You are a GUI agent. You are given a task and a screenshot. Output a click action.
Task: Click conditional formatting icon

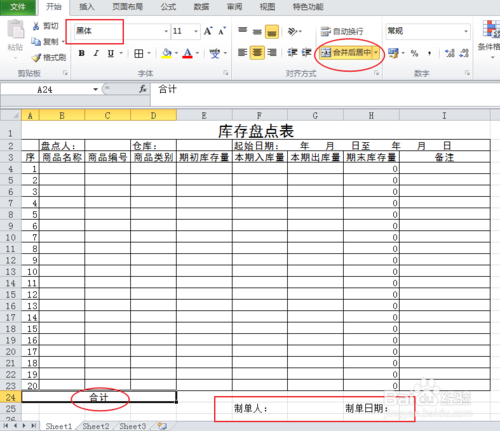pyautogui.click(x=491, y=29)
